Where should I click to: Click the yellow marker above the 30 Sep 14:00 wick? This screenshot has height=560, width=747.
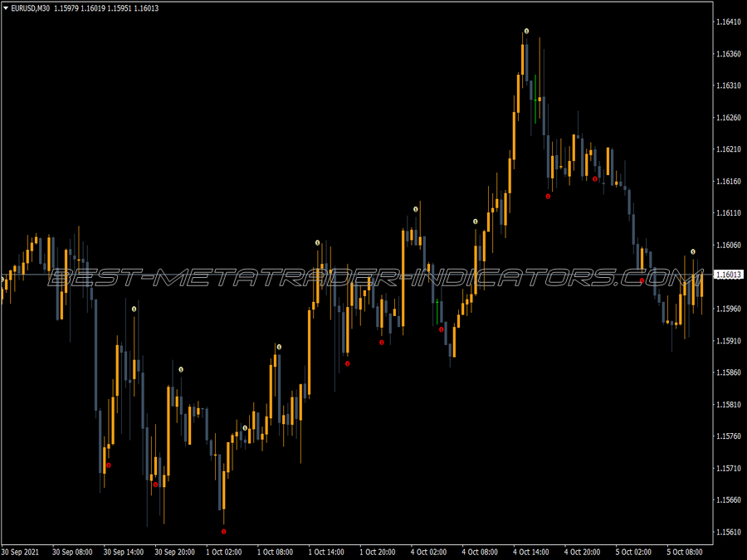134,309
